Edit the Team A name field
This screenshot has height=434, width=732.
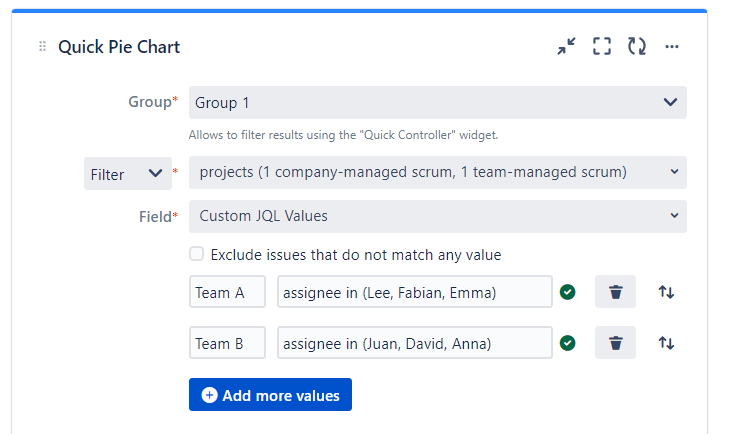coord(227,292)
